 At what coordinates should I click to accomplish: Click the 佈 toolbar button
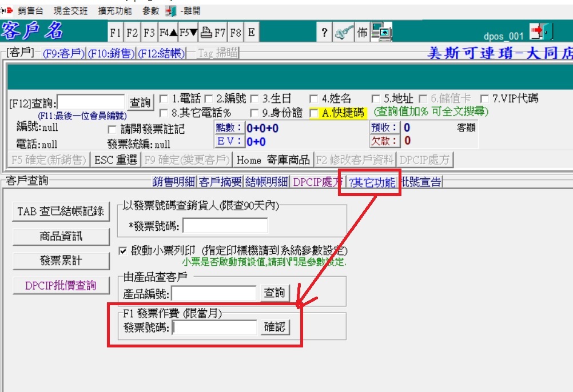[362, 33]
